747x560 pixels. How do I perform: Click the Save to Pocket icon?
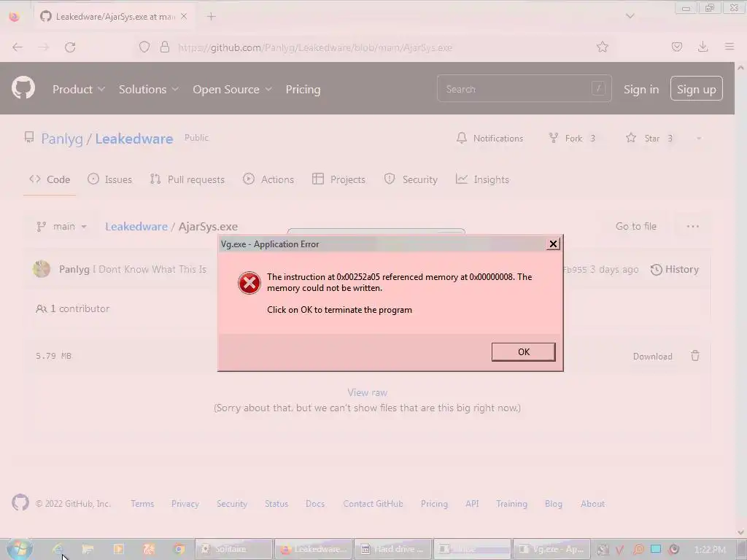tap(677, 47)
